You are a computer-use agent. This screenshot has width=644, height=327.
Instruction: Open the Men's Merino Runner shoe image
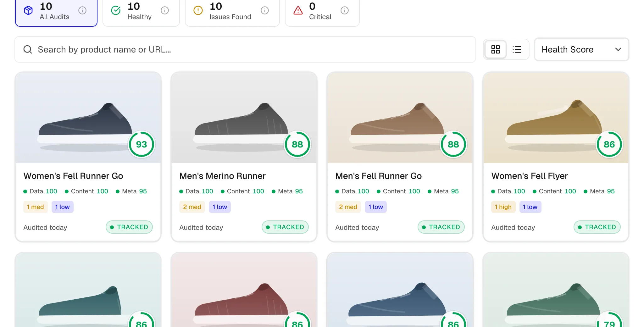tap(244, 118)
